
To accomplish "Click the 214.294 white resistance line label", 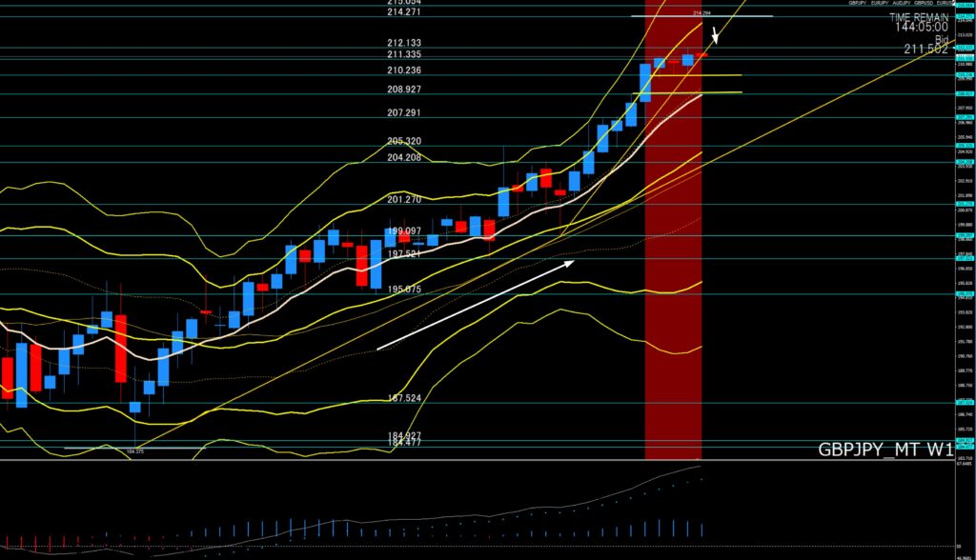I will pos(701,13).
